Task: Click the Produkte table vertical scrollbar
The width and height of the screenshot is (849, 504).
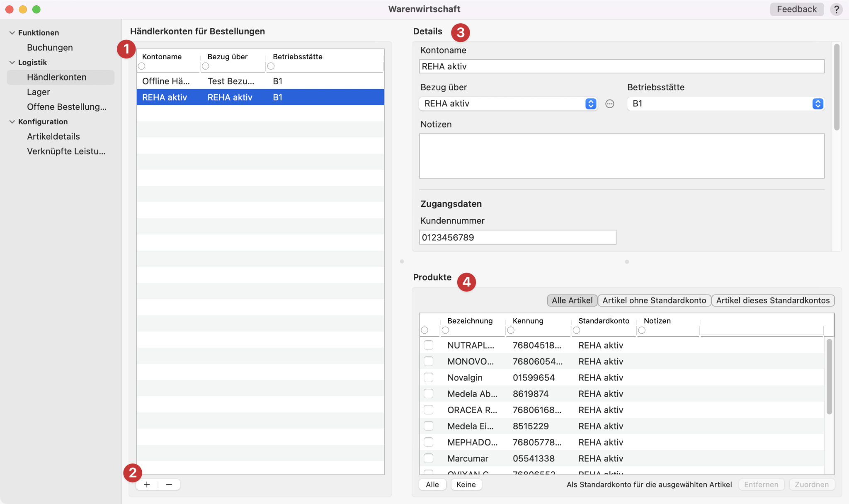Action: [829, 376]
